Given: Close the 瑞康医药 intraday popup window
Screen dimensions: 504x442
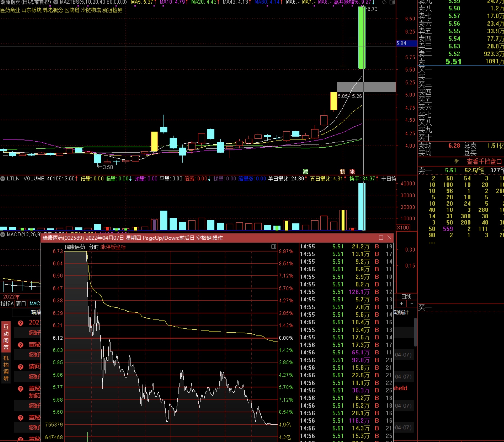Looking at the screenshot, I should [389, 238].
